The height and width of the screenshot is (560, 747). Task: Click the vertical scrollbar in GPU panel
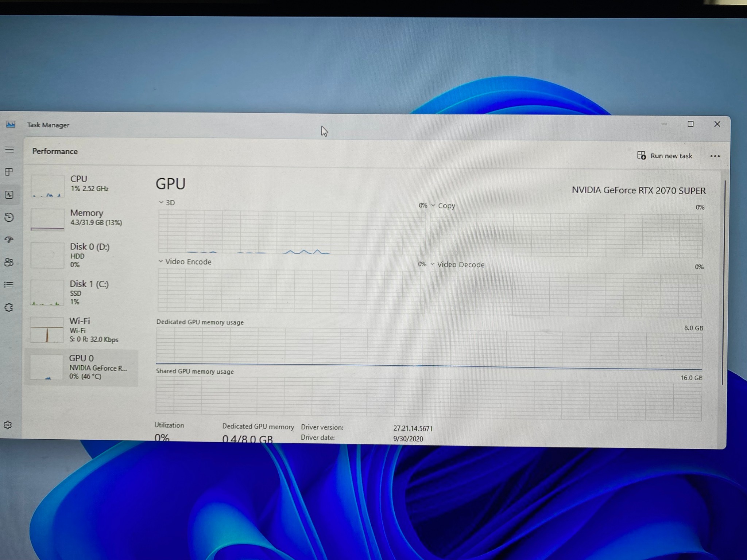point(723,283)
